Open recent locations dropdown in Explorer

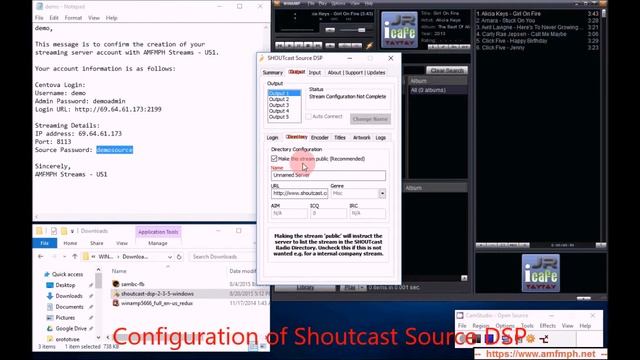64,257
